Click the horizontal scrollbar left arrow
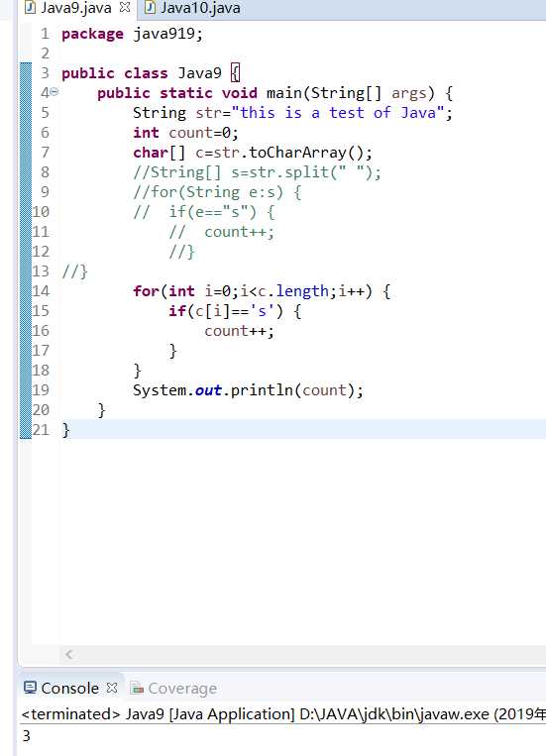This screenshot has width=546, height=756. click(x=69, y=654)
